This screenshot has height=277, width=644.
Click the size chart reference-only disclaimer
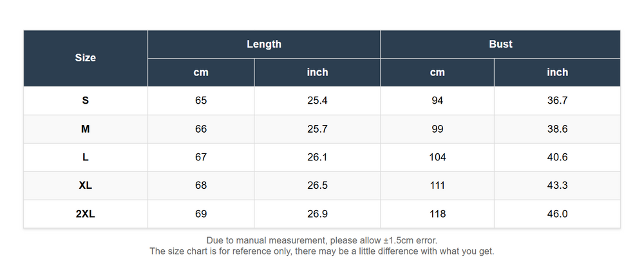pos(321,251)
